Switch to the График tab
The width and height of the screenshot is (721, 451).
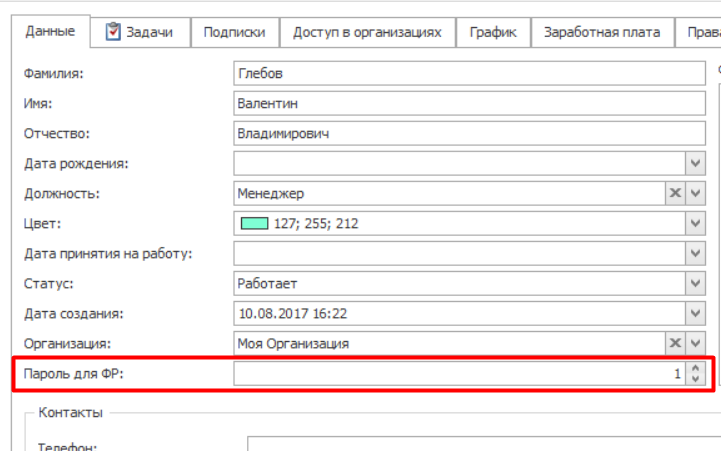(493, 32)
